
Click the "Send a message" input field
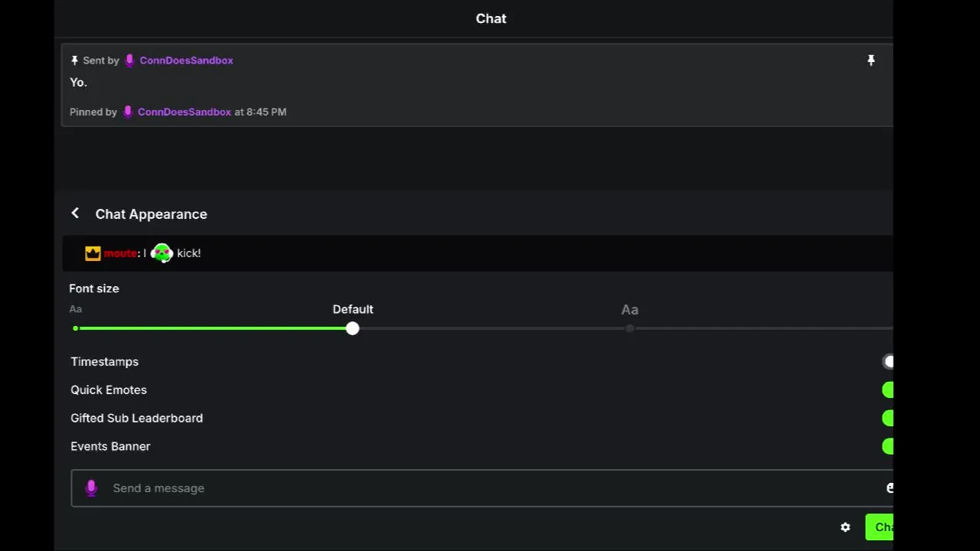(x=459, y=488)
